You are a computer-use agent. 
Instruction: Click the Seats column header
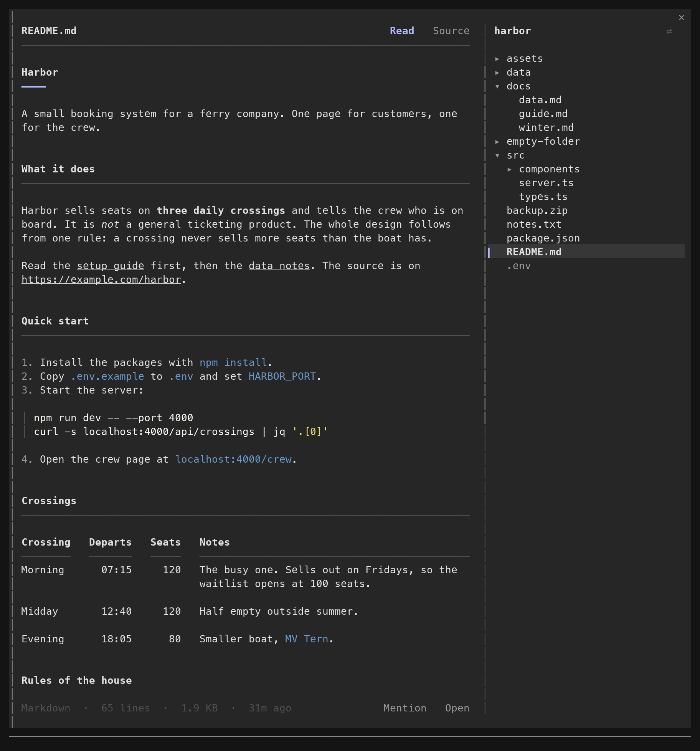(165, 542)
